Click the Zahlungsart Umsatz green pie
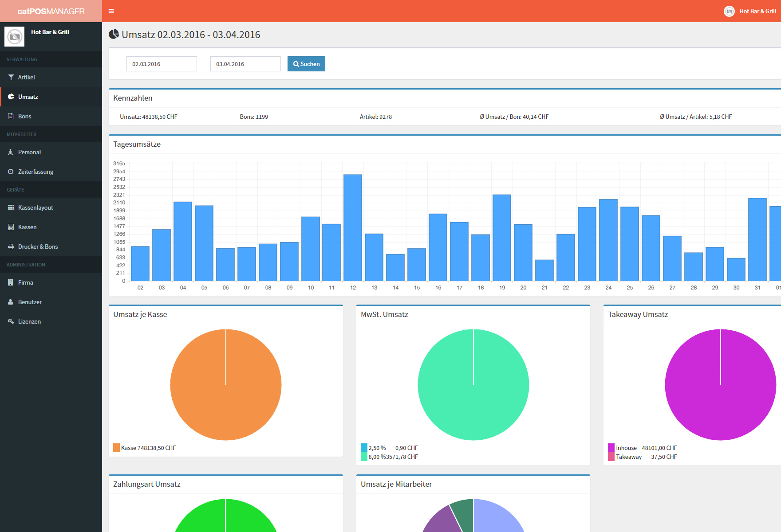The width and height of the screenshot is (781, 532). click(x=226, y=516)
